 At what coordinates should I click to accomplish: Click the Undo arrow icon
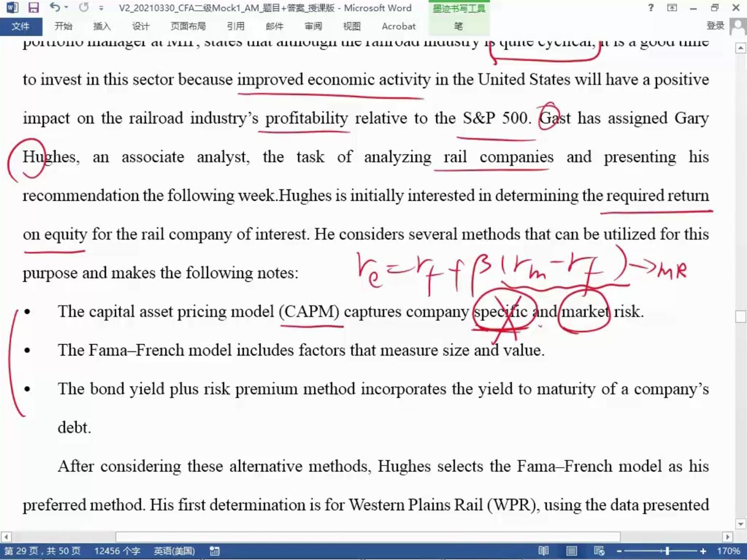tap(54, 8)
